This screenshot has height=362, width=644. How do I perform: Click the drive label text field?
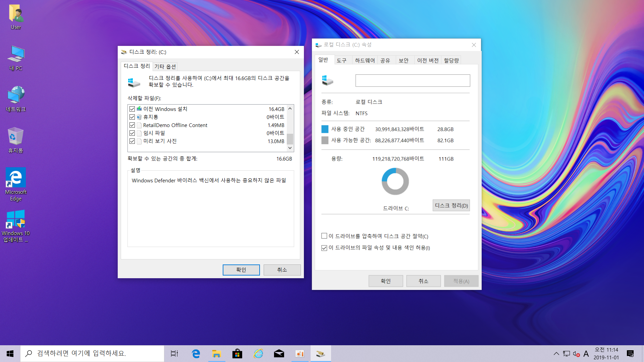(x=413, y=80)
